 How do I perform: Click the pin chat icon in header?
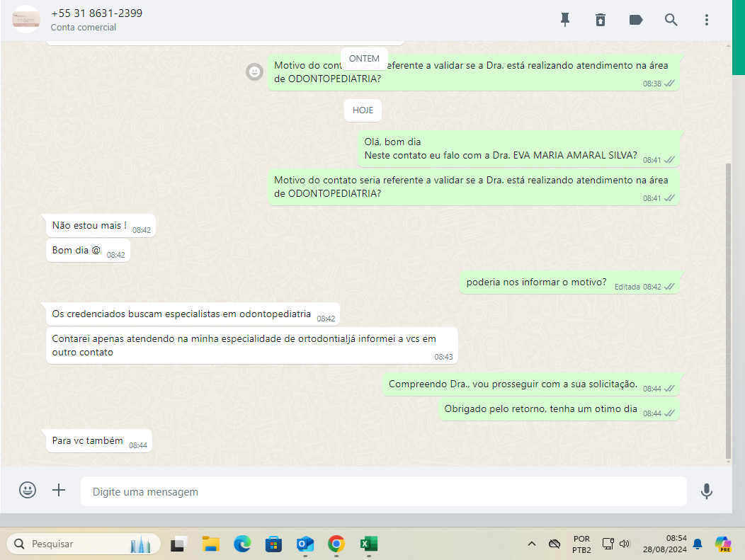coord(565,20)
